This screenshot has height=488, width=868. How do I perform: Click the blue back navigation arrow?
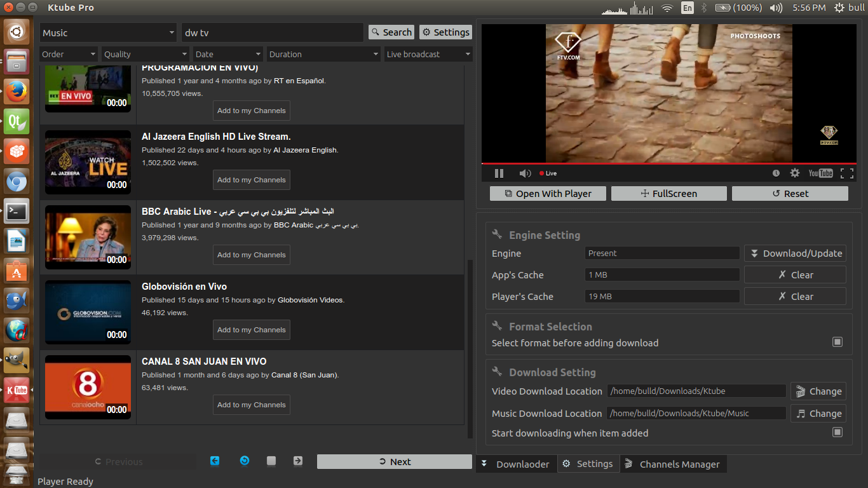coord(215,461)
